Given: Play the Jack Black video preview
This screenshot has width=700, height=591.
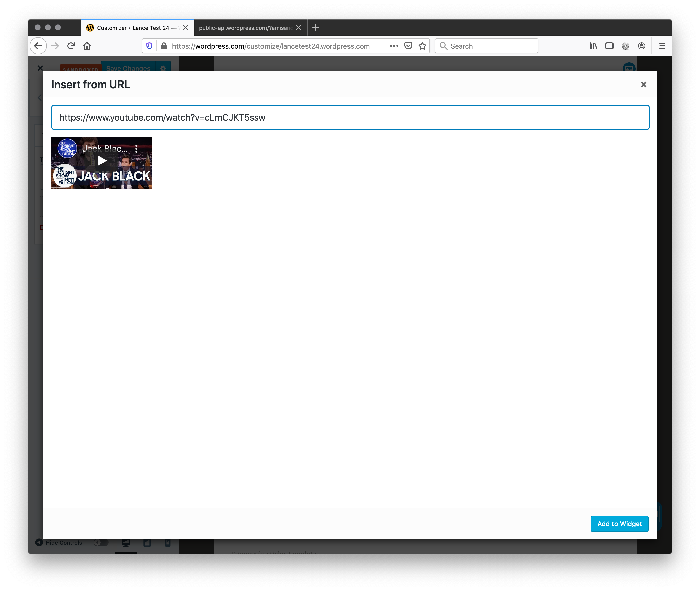Looking at the screenshot, I should pyautogui.click(x=102, y=161).
